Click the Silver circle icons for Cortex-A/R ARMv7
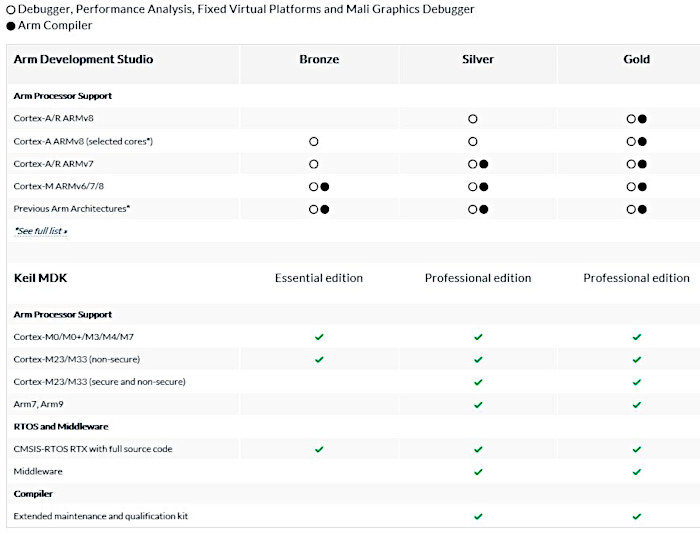Viewport: 700px width, 534px height. point(478,164)
